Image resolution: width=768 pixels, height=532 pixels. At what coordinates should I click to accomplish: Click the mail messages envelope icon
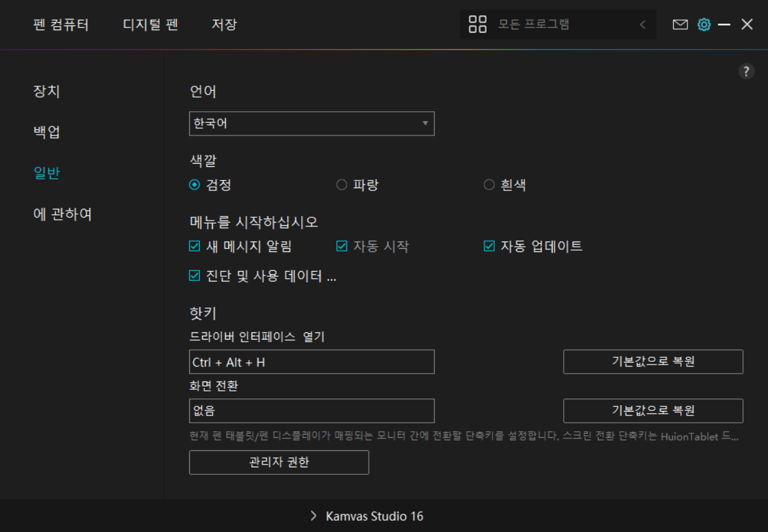coord(680,25)
